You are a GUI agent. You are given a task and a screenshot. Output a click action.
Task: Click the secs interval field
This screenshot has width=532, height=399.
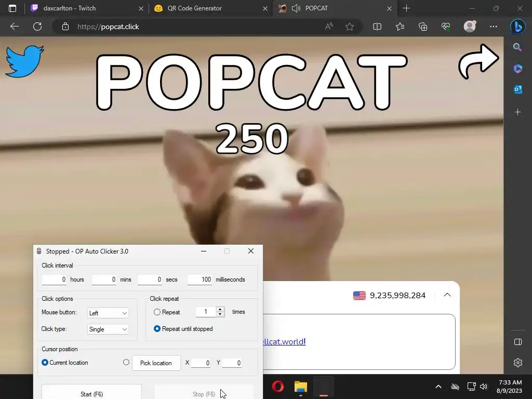coord(150,280)
